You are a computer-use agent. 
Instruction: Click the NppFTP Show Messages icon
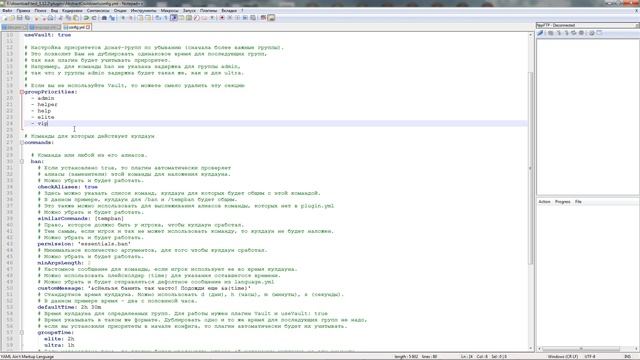(x=599, y=33)
